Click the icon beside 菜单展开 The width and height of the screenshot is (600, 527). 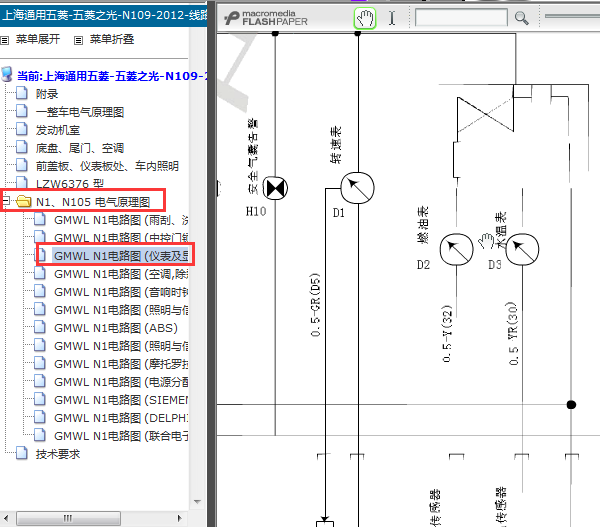coord(5,40)
